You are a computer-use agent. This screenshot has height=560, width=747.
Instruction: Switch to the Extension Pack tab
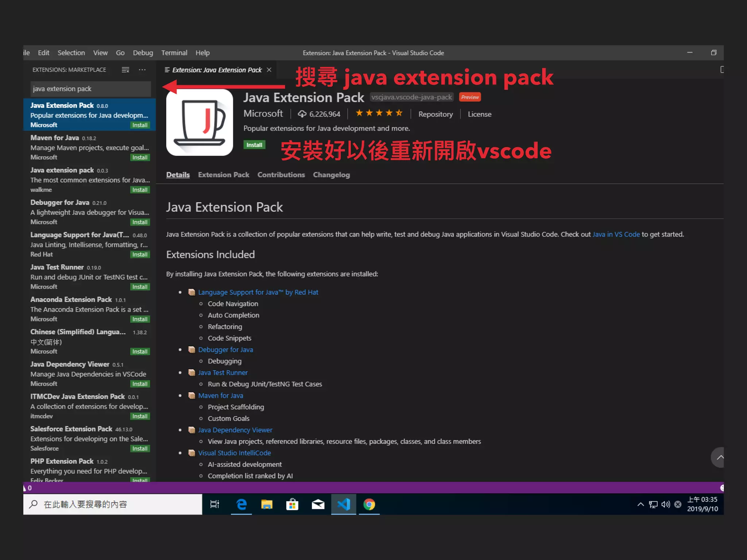[x=224, y=175]
